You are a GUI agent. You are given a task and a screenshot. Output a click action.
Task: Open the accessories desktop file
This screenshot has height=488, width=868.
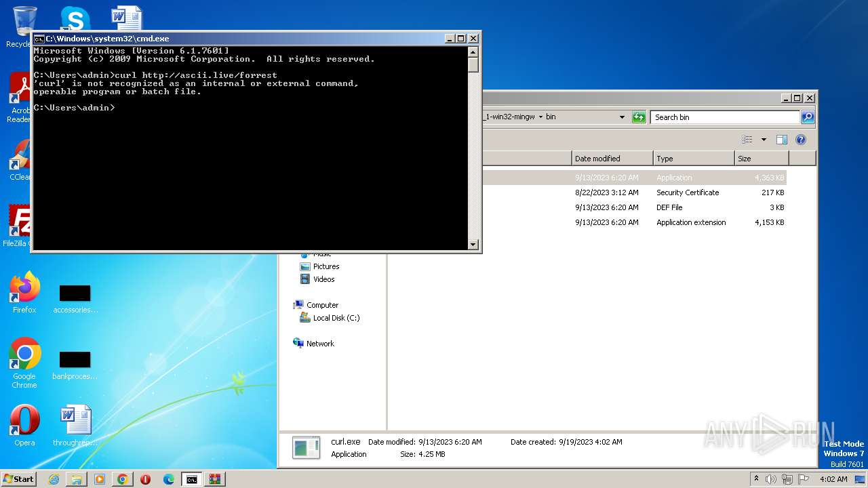point(75,299)
